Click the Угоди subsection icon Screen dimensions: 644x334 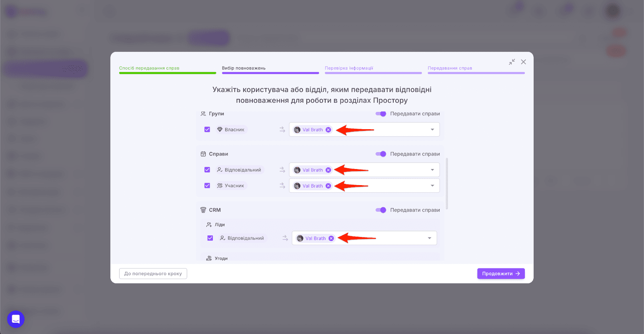point(209,258)
